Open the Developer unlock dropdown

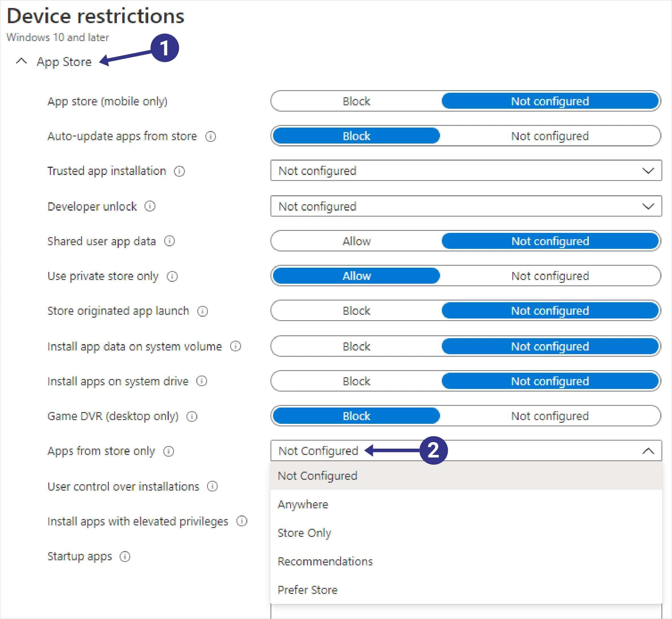pyautogui.click(x=466, y=206)
